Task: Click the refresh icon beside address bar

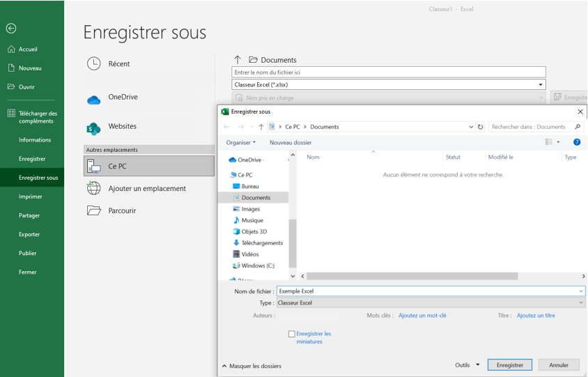Action: coord(481,127)
